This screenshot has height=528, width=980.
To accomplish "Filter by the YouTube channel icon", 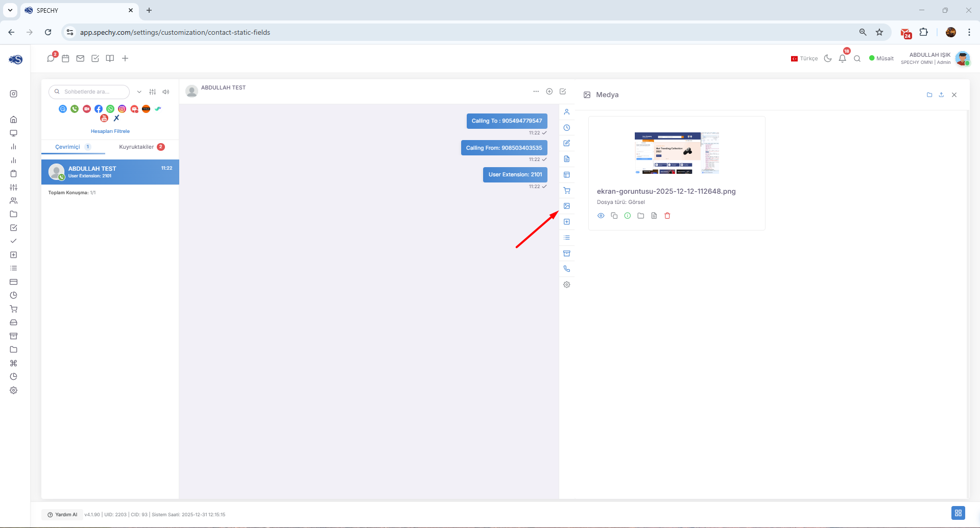I will 104,118.
